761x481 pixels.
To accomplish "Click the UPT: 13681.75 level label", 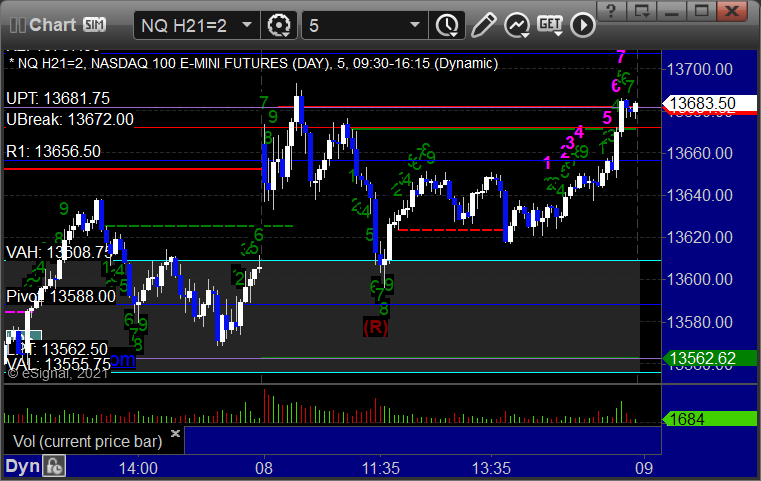I will pyautogui.click(x=58, y=99).
